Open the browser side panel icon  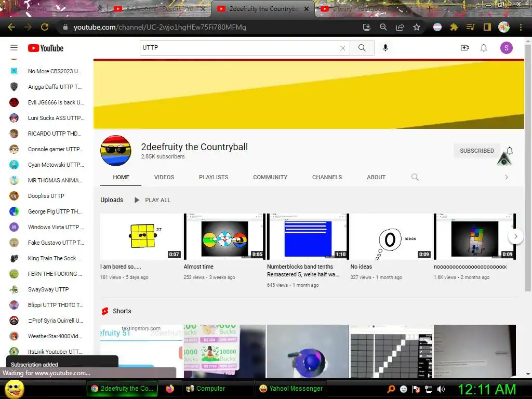click(x=487, y=27)
